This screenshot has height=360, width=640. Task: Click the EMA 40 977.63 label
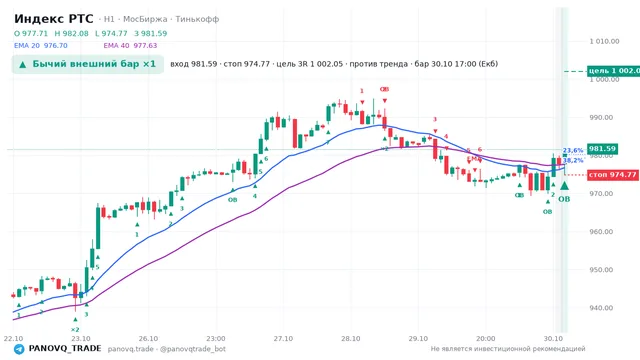coord(130,46)
